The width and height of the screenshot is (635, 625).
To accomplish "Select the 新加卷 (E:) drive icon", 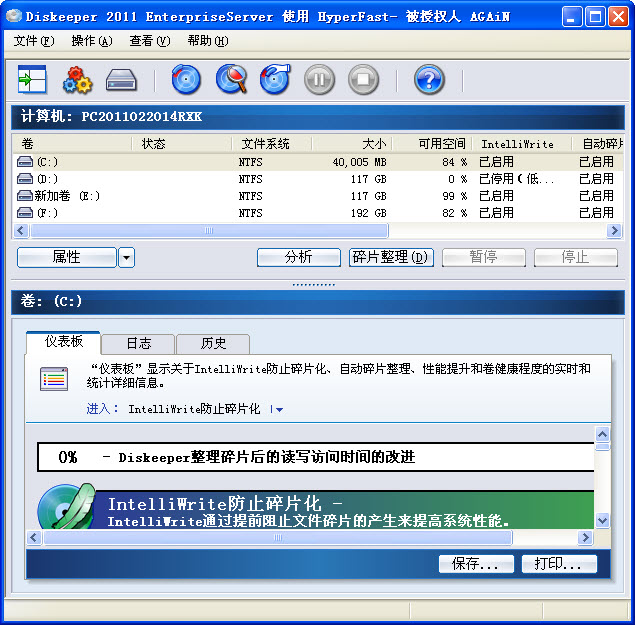I will pyautogui.click(x=25, y=196).
